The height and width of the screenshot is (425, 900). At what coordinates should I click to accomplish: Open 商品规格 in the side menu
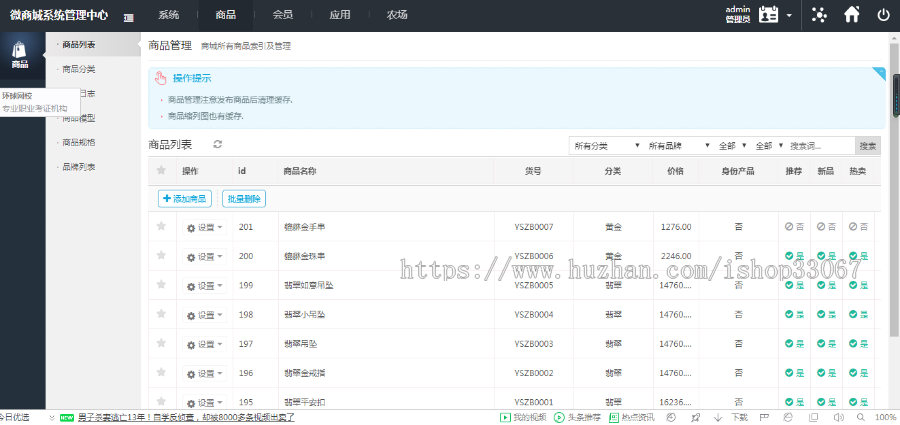pos(79,142)
